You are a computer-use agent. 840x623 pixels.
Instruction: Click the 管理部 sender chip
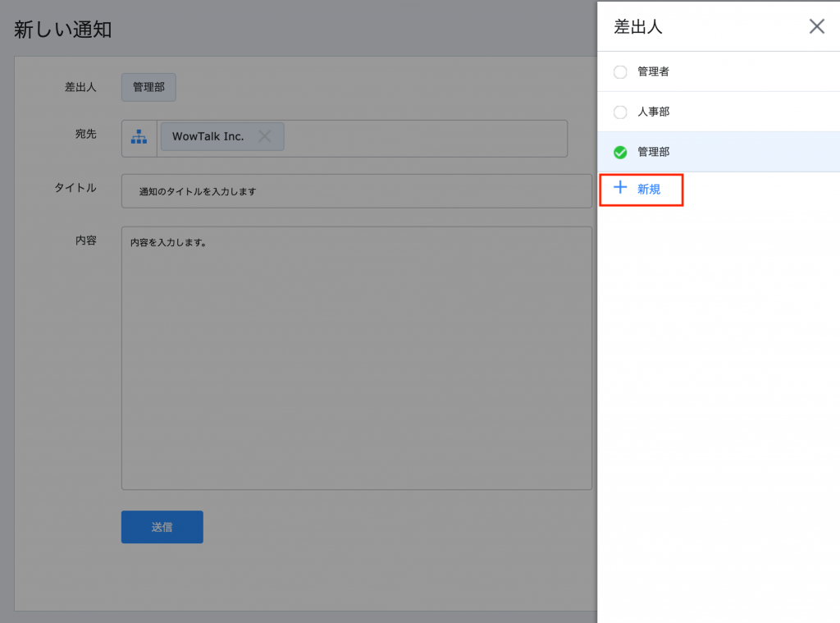point(148,87)
